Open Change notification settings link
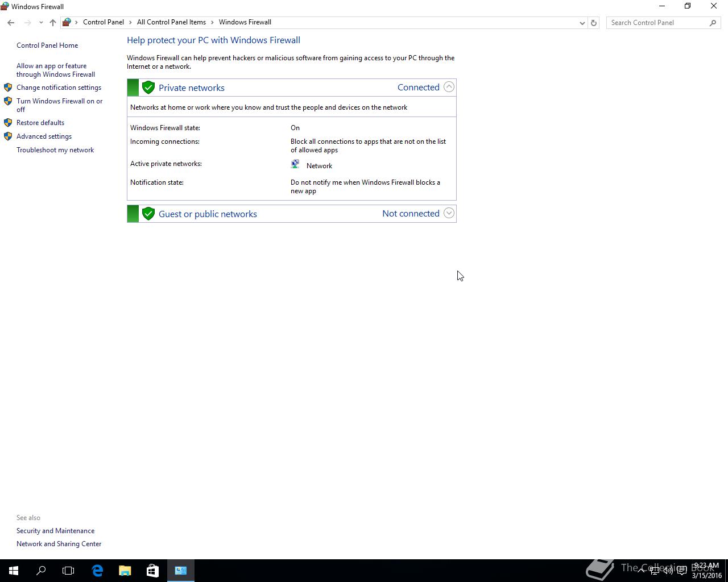 tap(59, 88)
